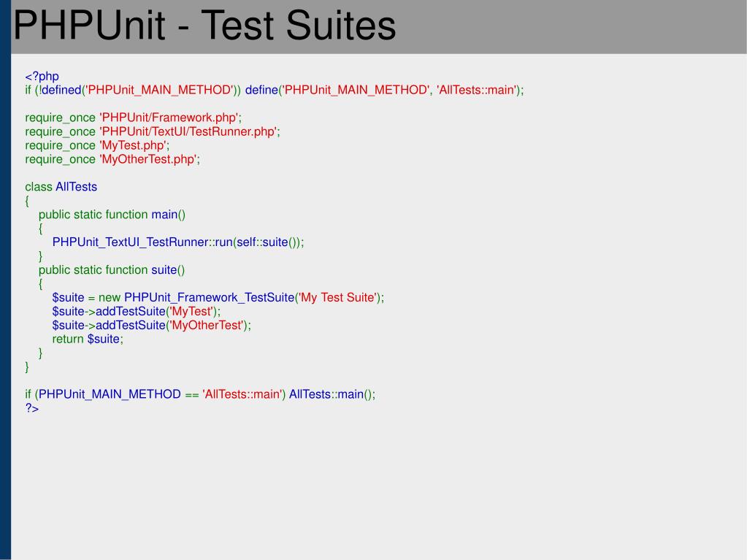
Task: Click the addTestSuite('MyTest') line
Action: click(137, 312)
